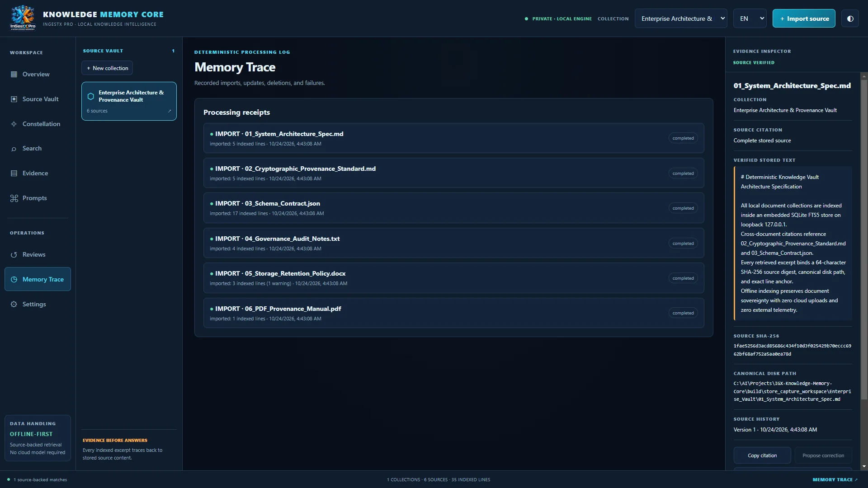868x488 pixels.
Task: Open the MEMORY TRACE status bar link
Action: pos(835,480)
